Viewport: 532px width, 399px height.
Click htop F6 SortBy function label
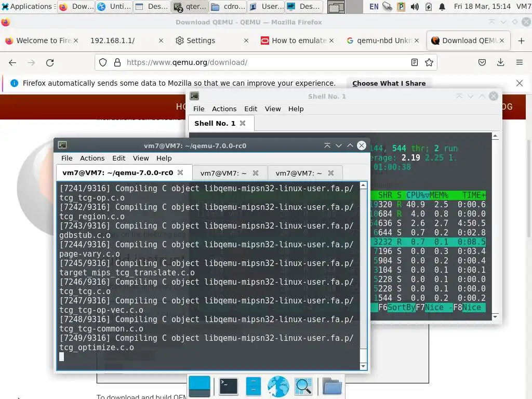pos(397,308)
